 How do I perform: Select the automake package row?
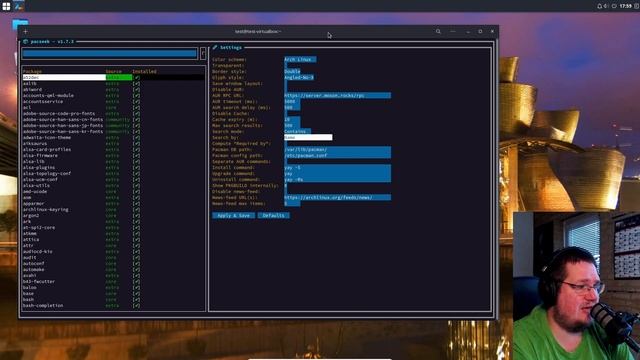(x=113, y=269)
